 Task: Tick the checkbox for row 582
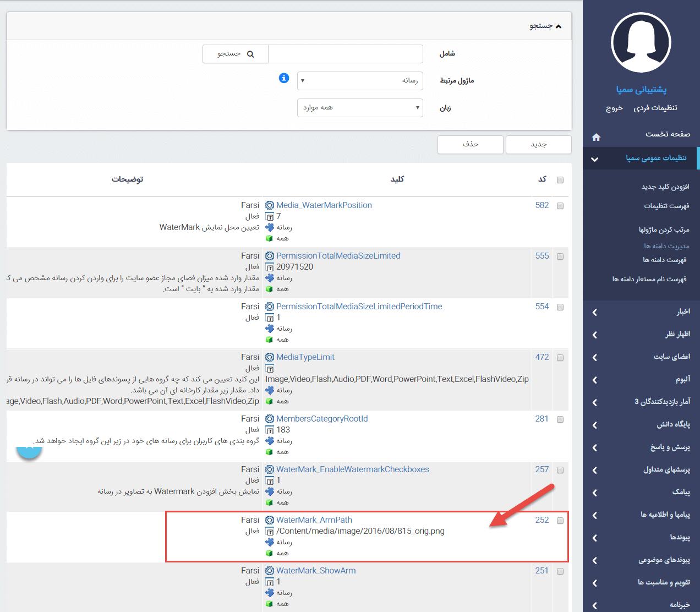(560, 206)
